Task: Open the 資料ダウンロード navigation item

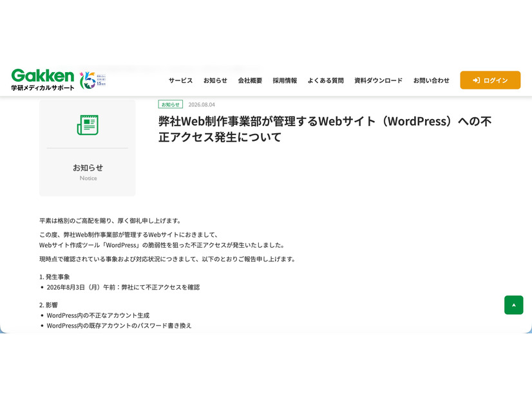Action: [x=378, y=80]
